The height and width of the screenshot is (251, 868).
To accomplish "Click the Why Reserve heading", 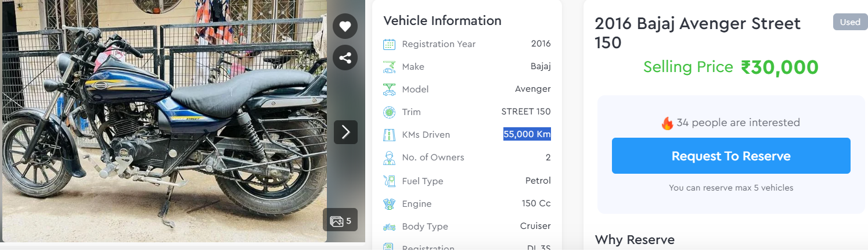I will 635,240.
